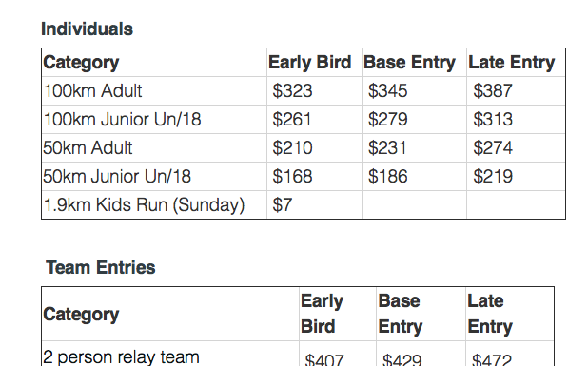Select the $274 Late Entry price
The height and width of the screenshot is (366, 588).
coord(492,148)
